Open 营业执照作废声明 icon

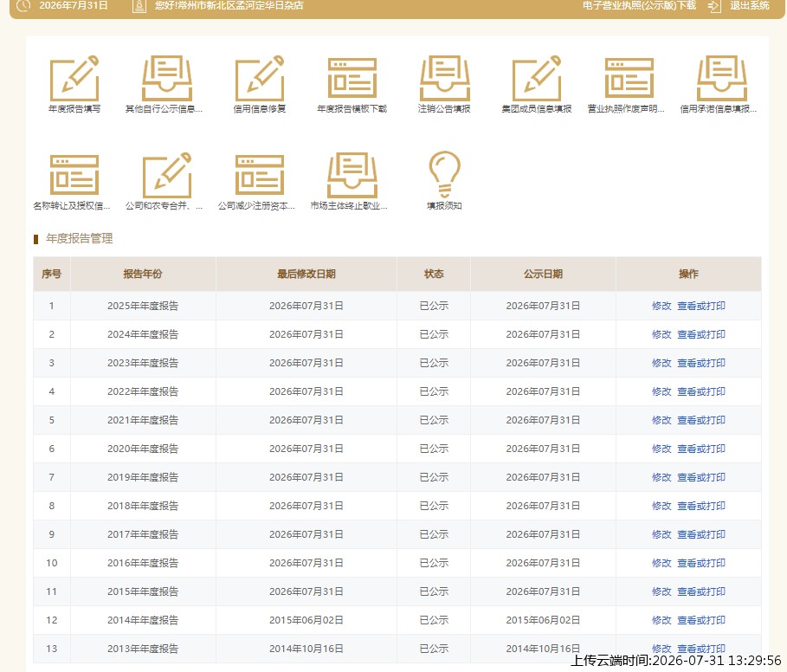(x=629, y=79)
